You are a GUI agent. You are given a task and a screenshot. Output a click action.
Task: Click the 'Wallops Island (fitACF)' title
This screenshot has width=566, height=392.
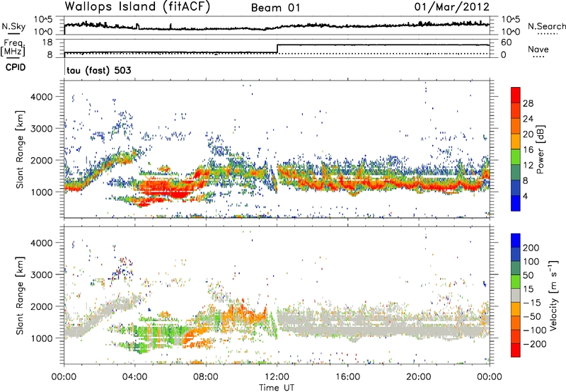137,7
